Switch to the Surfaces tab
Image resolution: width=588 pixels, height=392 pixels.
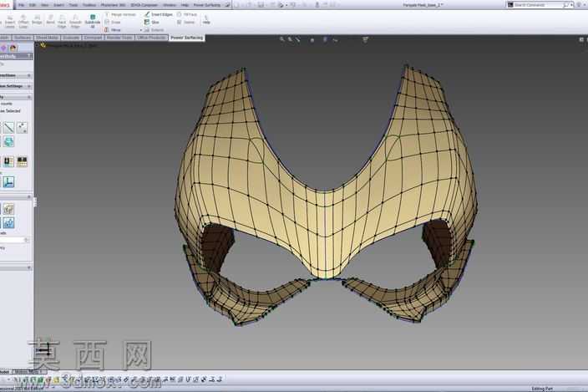[23, 38]
